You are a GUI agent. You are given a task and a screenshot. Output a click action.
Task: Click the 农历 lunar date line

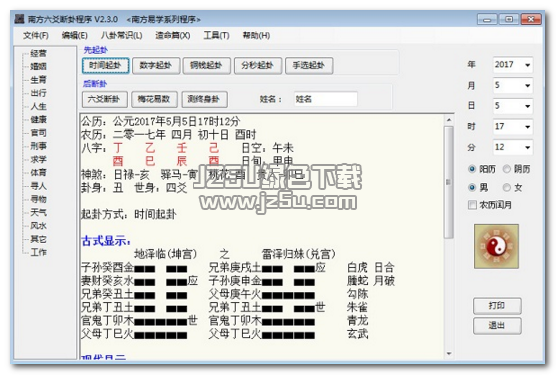pyautogui.click(x=169, y=135)
